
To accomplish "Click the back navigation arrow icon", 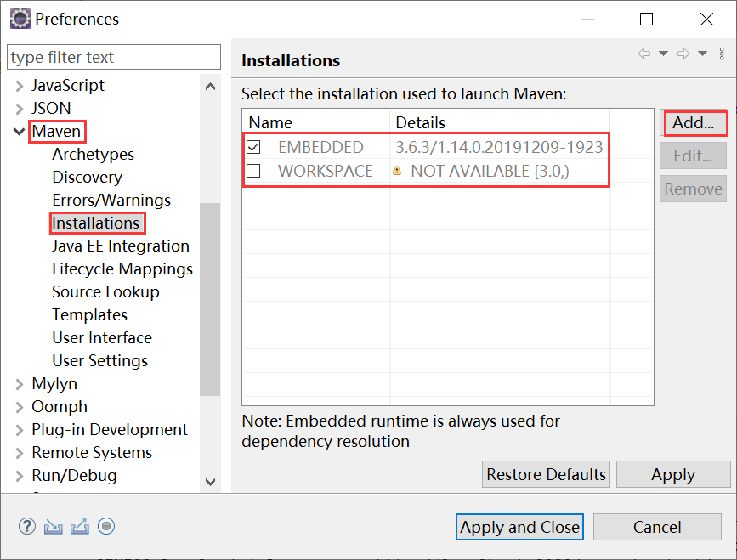I will tap(644, 54).
